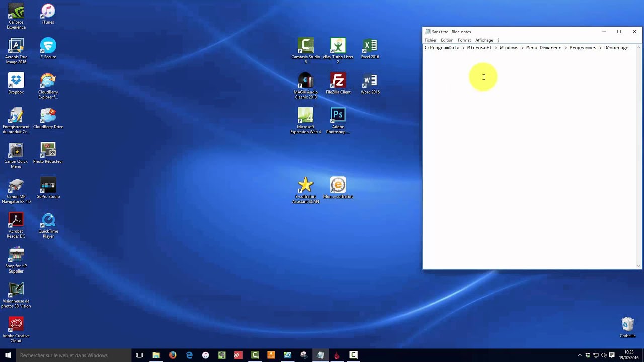Click the Bloc-notes title bar icon

pos(428,32)
